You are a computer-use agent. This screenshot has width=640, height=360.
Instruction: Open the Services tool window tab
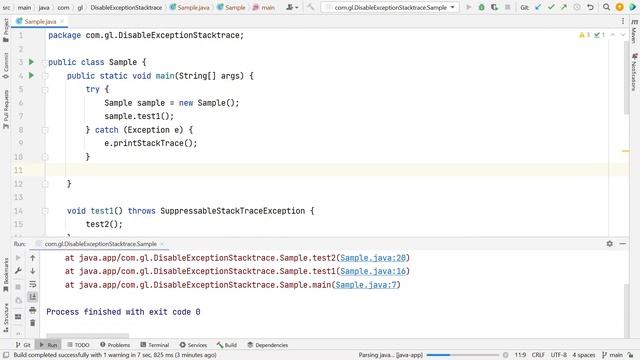[193, 345]
